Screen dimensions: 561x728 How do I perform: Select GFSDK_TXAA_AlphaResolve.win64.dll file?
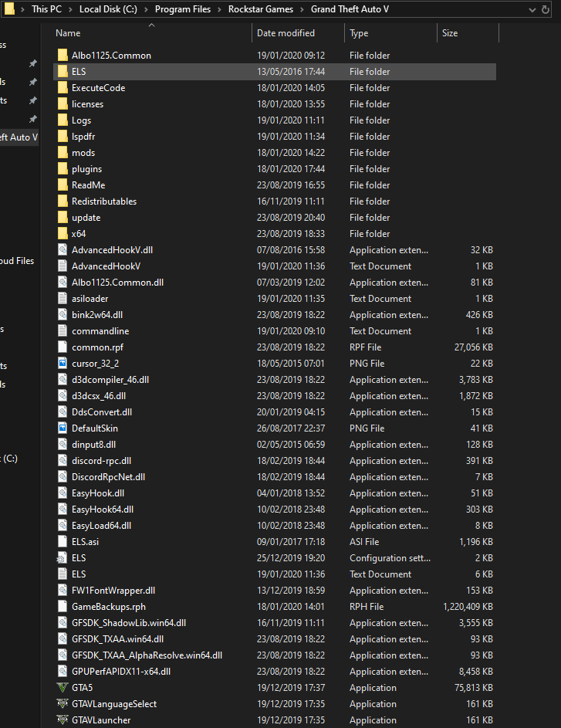pyautogui.click(x=147, y=655)
